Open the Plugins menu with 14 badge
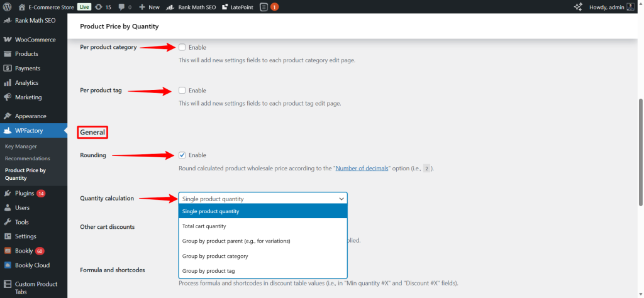The height and width of the screenshot is (298, 644). pos(24,193)
